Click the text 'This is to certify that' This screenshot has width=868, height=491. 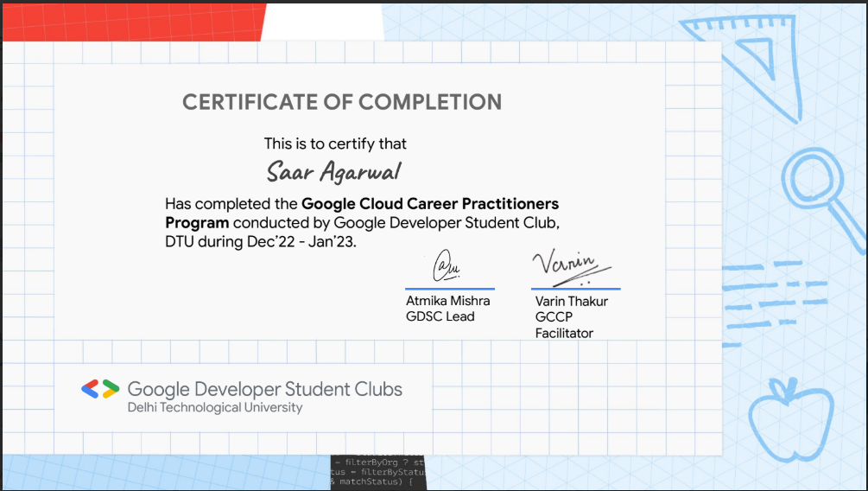pyautogui.click(x=335, y=143)
